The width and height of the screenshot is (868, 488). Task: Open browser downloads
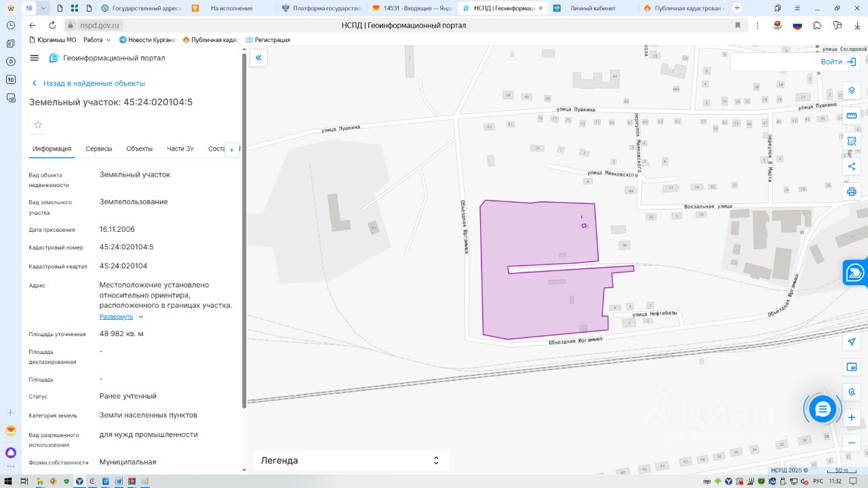[x=856, y=25]
